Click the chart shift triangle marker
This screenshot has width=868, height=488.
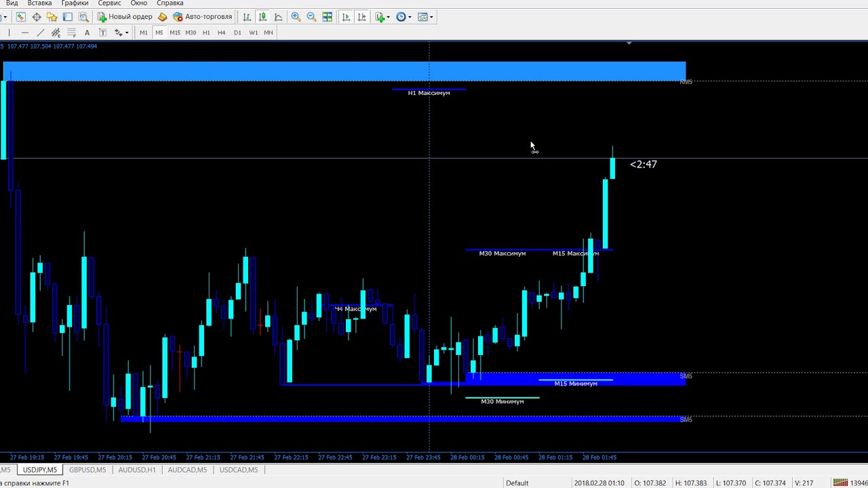pyautogui.click(x=629, y=43)
